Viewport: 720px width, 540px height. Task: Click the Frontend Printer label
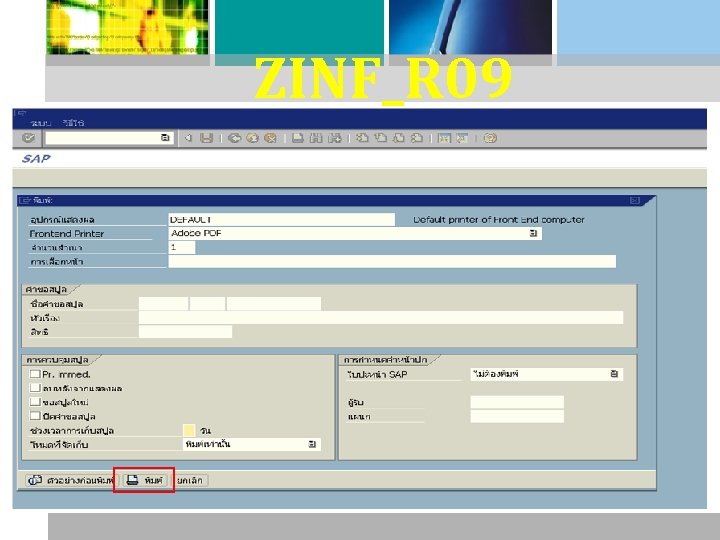tap(67, 233)
